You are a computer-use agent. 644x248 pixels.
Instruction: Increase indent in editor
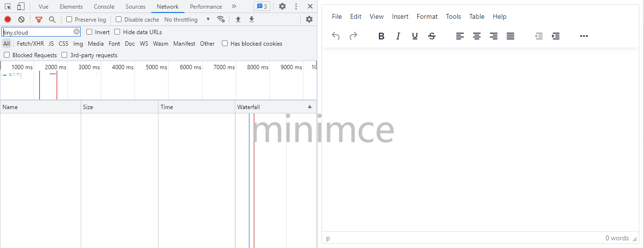[556, 36]
